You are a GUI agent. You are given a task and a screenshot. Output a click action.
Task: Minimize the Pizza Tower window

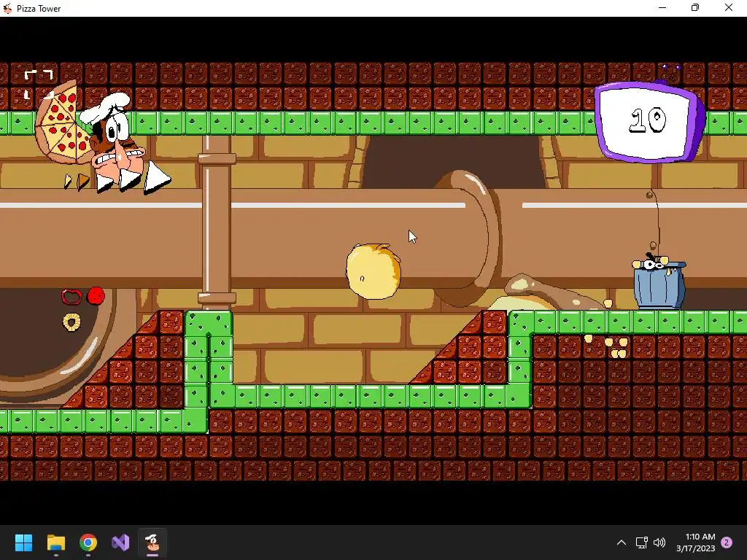[662, 8]
